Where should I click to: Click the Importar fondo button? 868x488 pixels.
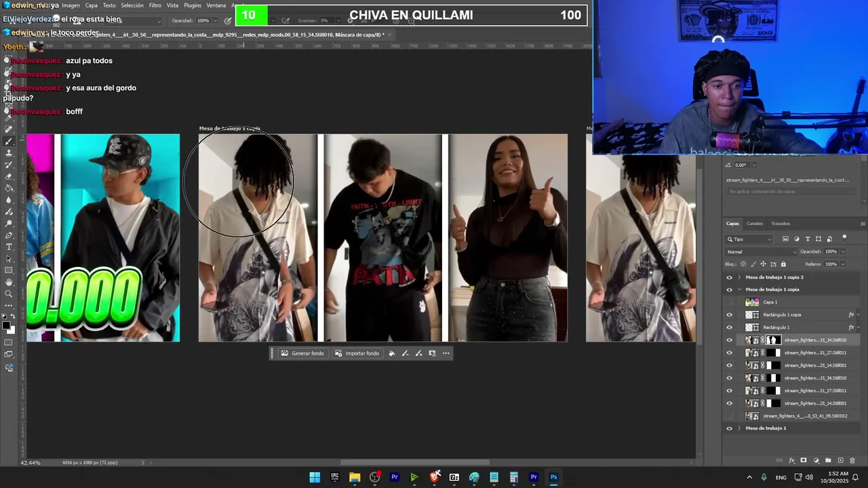coord(357,353)
